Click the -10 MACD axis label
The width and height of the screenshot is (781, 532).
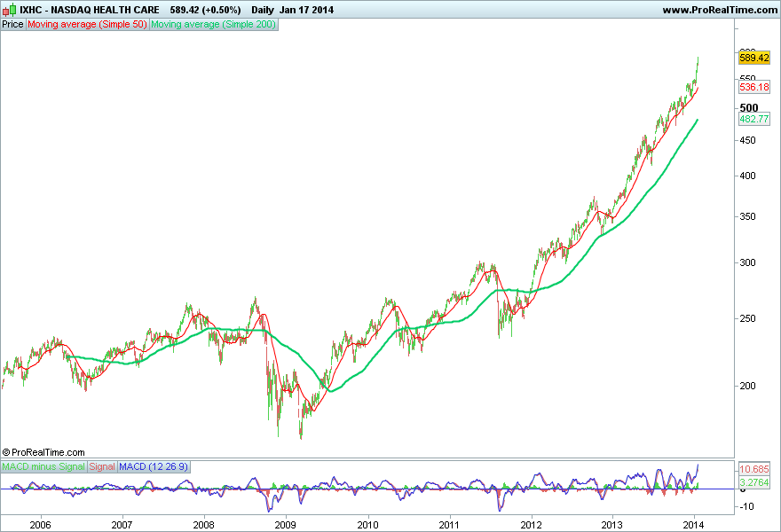click(746, 506)
